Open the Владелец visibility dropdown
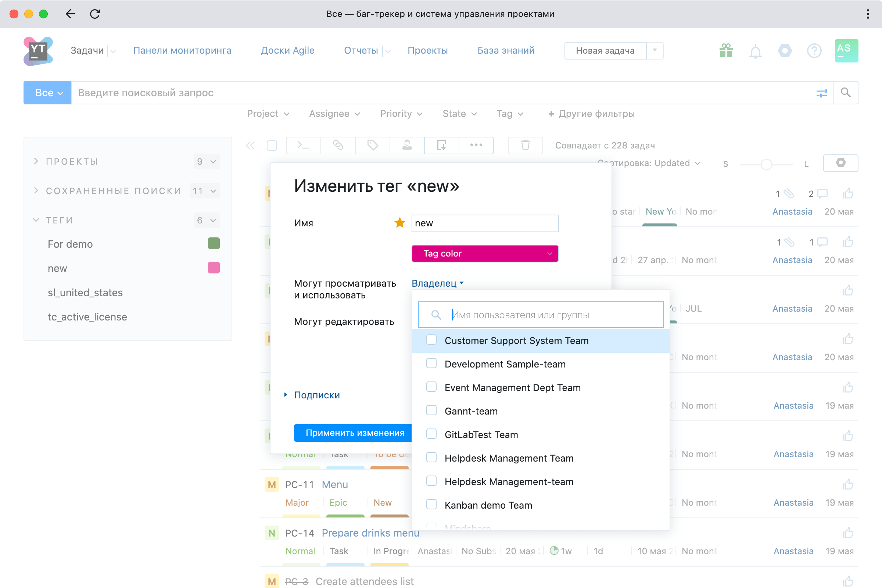This screenshot has width=882, height=588. pyautogui.click(x=438, y=283)
